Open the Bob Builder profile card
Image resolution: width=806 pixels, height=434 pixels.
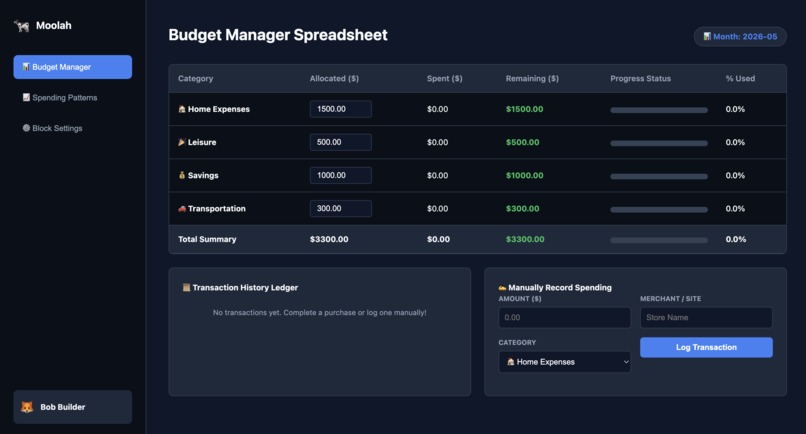tap(72, 407)
